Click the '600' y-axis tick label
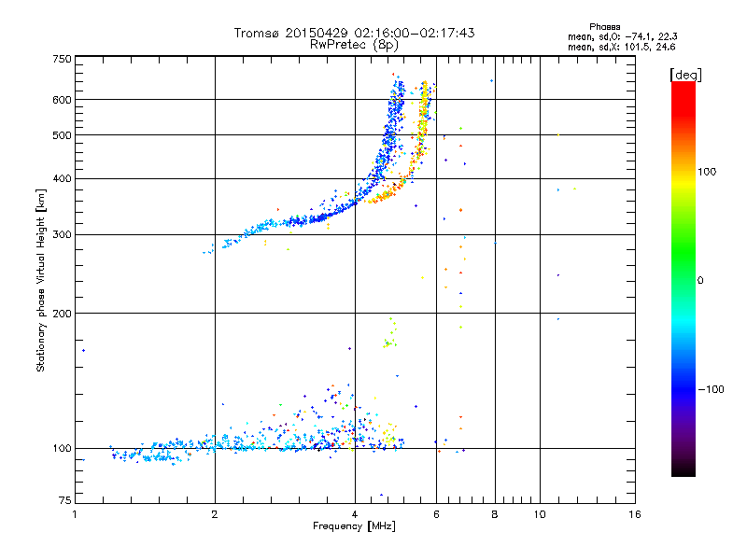The height and width of the screenshot is (560, 747). click(62, 100)
